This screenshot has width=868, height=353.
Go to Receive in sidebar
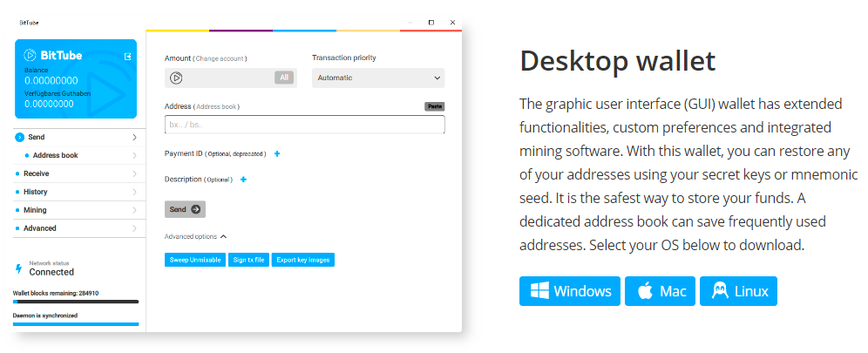click(78, 173)
